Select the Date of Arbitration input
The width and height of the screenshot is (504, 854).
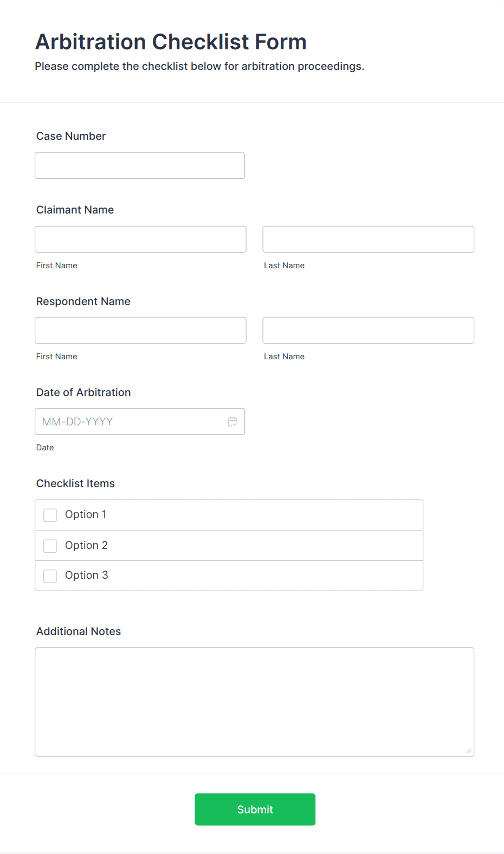coord(130,421)
